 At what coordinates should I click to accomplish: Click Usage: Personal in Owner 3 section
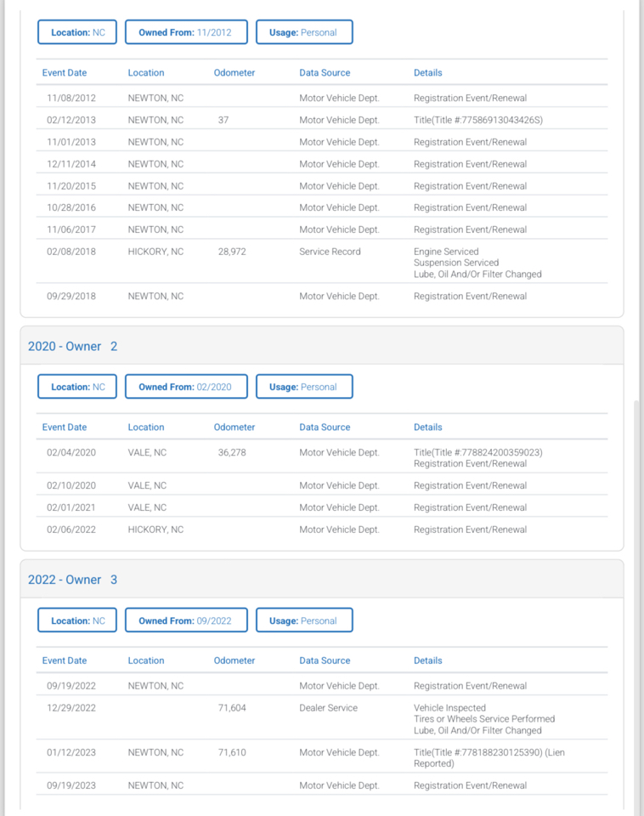(303, 620)
